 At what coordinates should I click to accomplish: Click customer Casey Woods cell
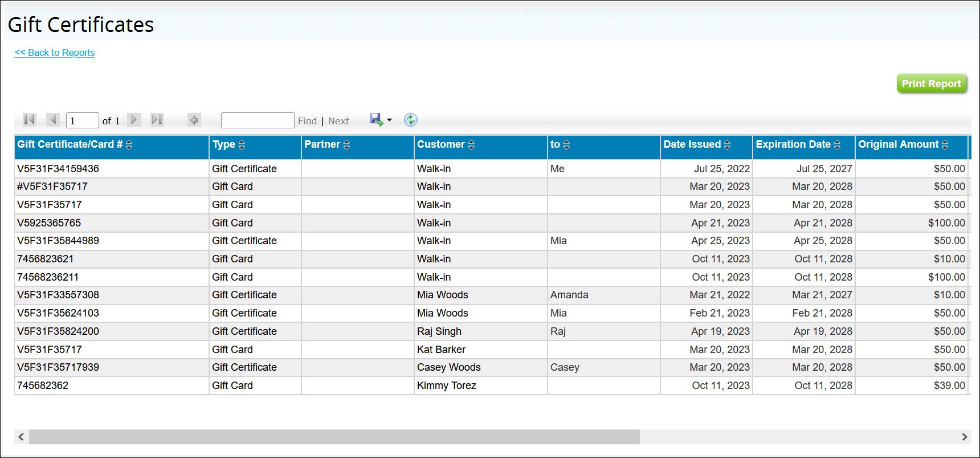pos(480,367)
